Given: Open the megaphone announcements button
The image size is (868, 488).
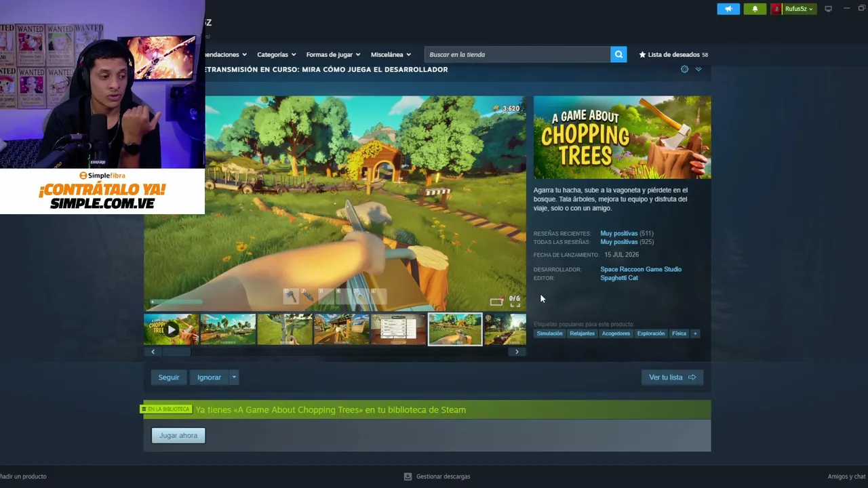Looking at the screenshot, I should (728, 9).
